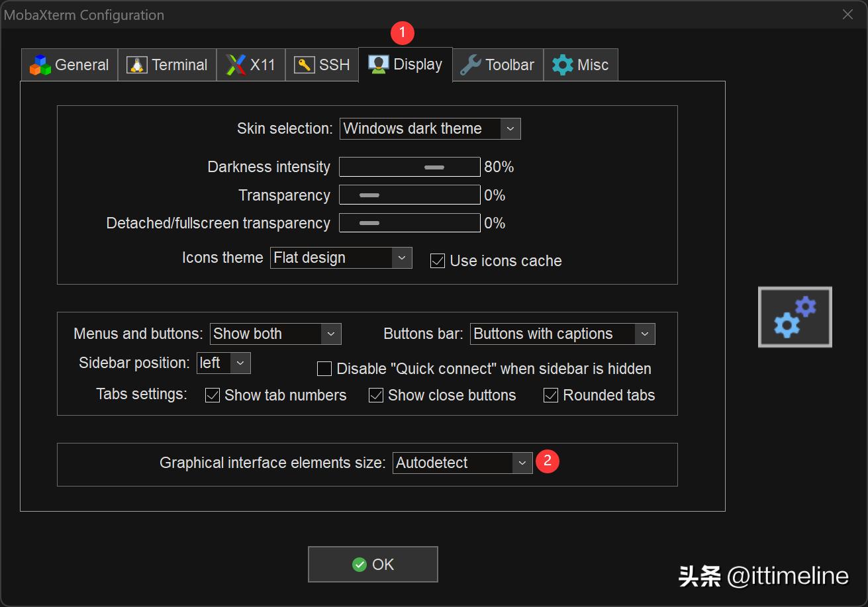Screen dimensions: 868x607
Task: Adjust the Darkness intensity slider
Action: 434,167
